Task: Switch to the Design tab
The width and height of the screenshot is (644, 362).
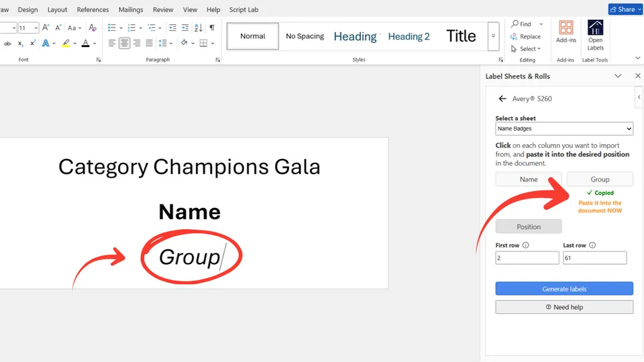Action: tap(28, 9)
